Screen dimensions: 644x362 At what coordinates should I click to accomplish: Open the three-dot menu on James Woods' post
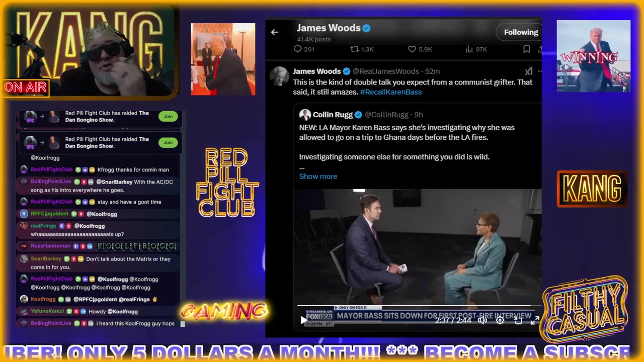click(539, 71)
